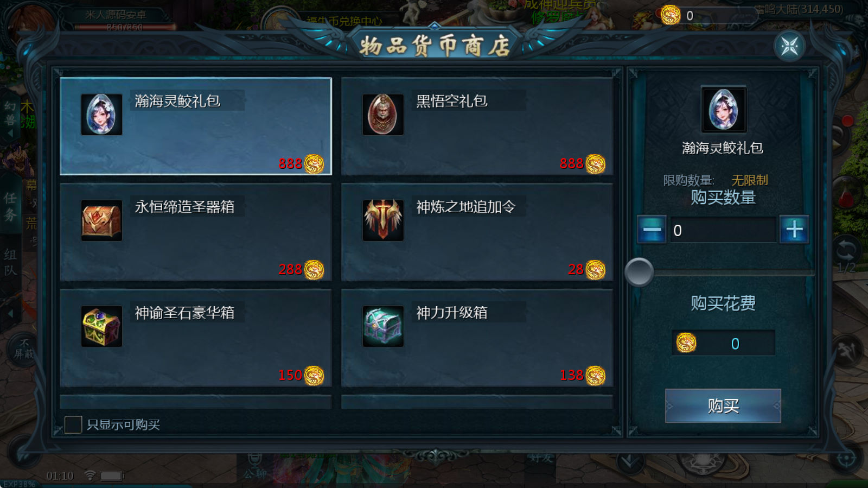The image size is (868, 488).
Task: Open the 任务 tab on left sidebar
Action: click(11, 206)
